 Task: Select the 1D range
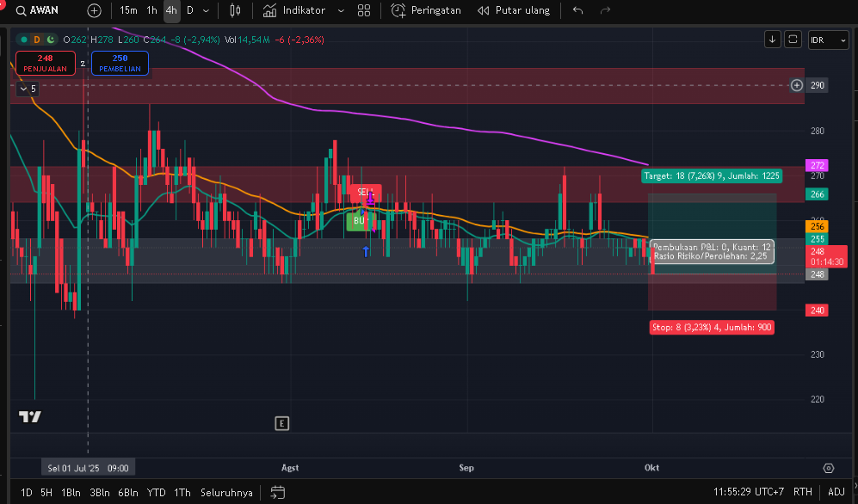(27, 493)
